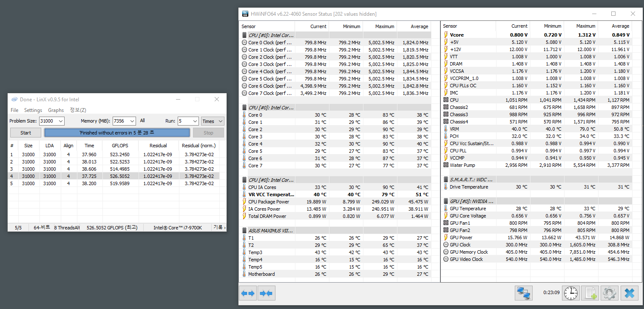This screenshot has height=309, width=644.
Task: Select the CPU PLLs OC voltage row
Action: [x=537, y=86]
